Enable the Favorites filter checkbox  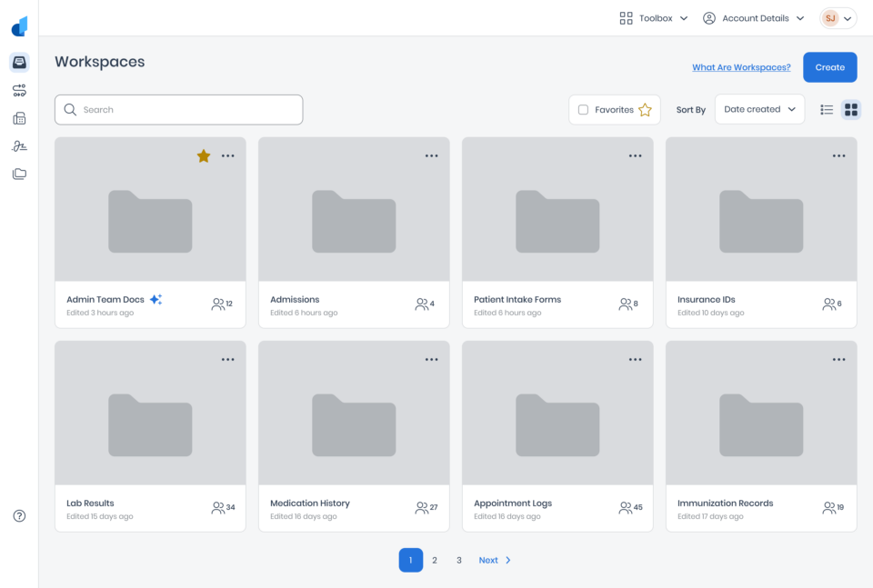click(x=583, y=110)
